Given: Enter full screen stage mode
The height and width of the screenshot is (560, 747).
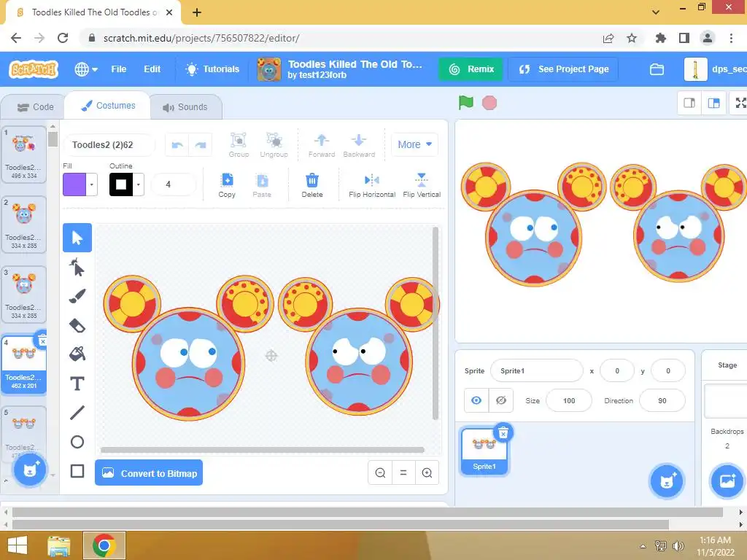Looking at the screenshot, I should 740,103.
